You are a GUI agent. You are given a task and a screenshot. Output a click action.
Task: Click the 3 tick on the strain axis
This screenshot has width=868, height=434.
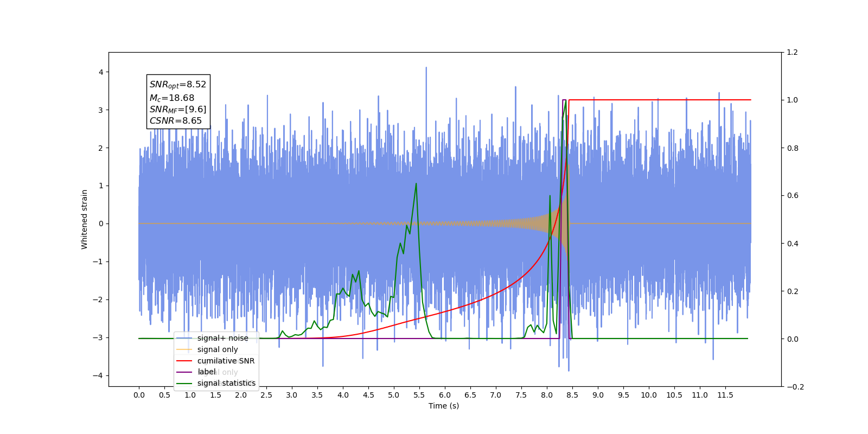(101, 110)
